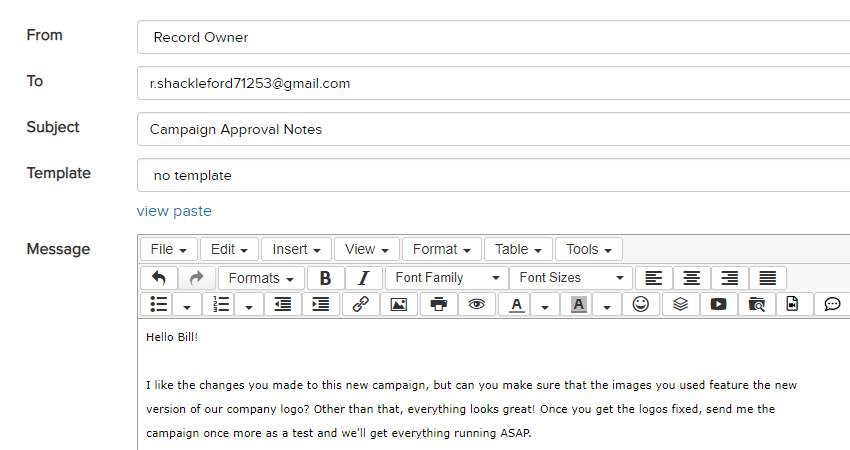Click the Redo arrow icon
850x450 pixels.
[x=197, y=278]
